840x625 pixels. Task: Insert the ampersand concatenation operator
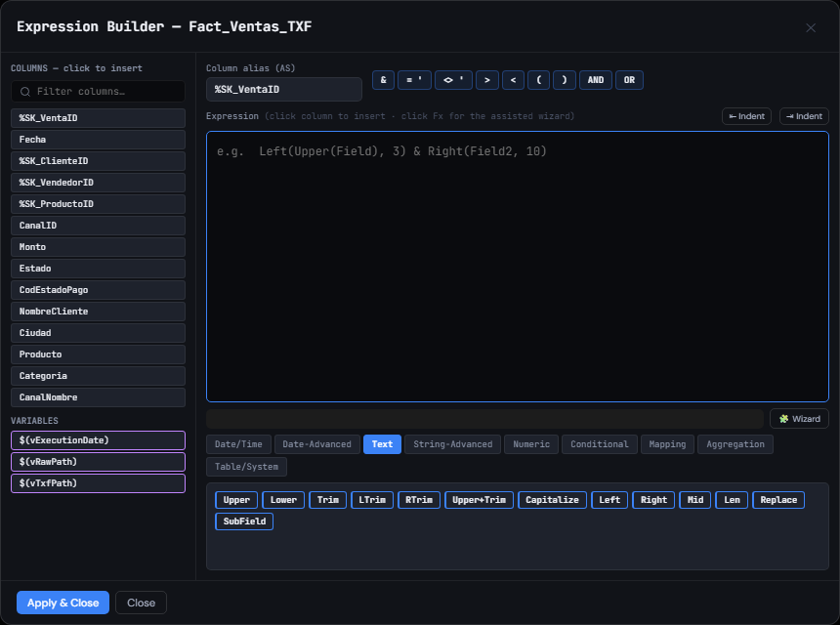pos(384,80)
